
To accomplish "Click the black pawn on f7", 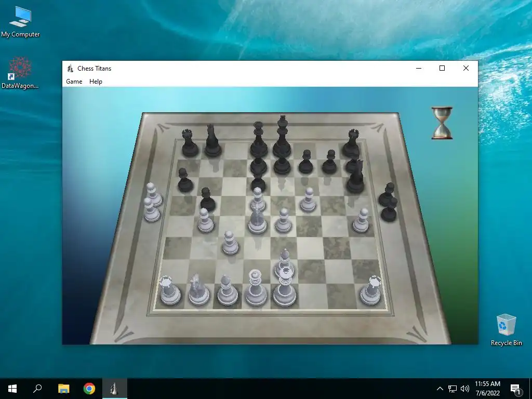I will point(306,162).
